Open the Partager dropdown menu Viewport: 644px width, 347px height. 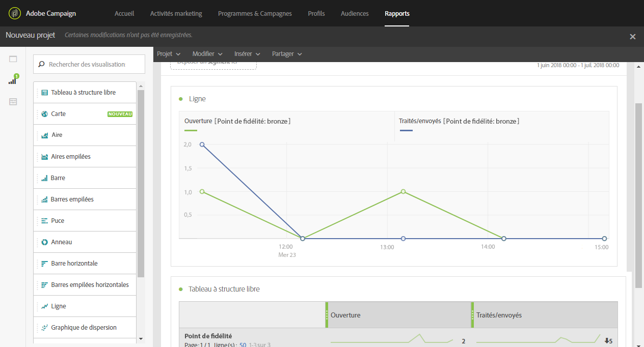point(287,54)
